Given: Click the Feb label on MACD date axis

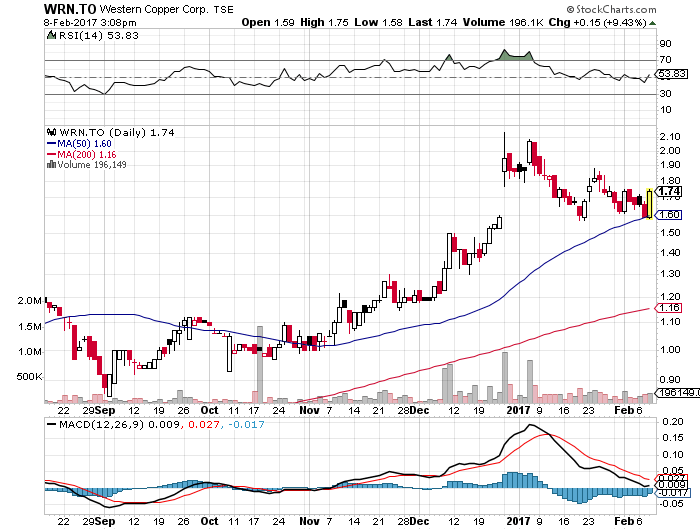Looking at the screenshot, I should click(x=624, y=521).
